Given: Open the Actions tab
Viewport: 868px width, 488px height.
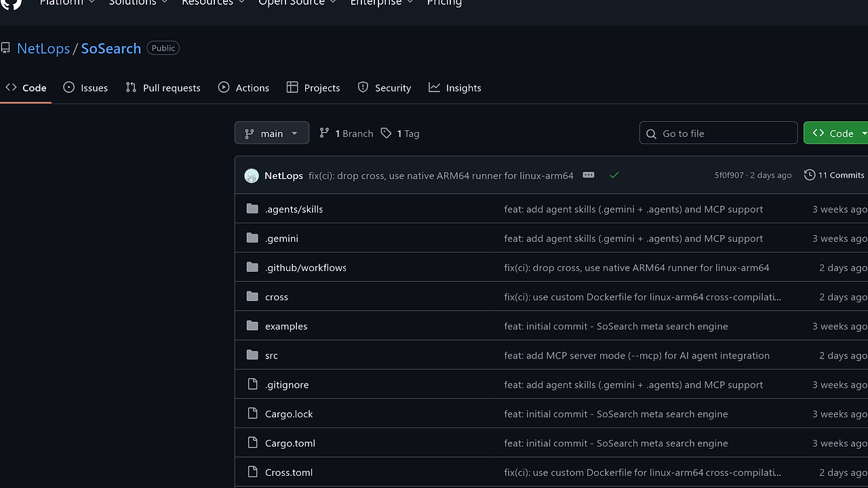Looking at the screenshot, I should pos(243,87).
